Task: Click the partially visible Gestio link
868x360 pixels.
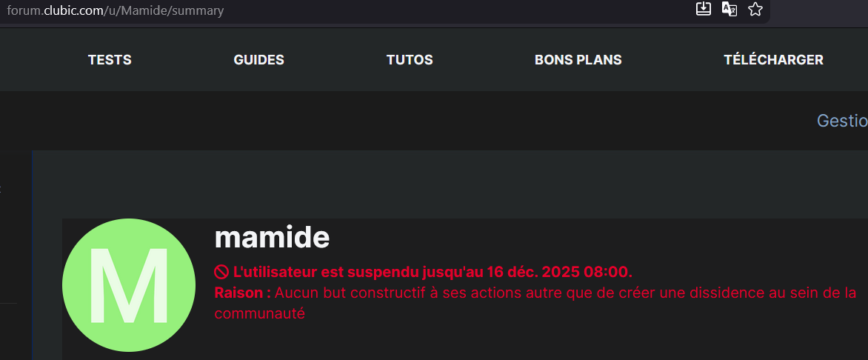Action: (841, 121)
